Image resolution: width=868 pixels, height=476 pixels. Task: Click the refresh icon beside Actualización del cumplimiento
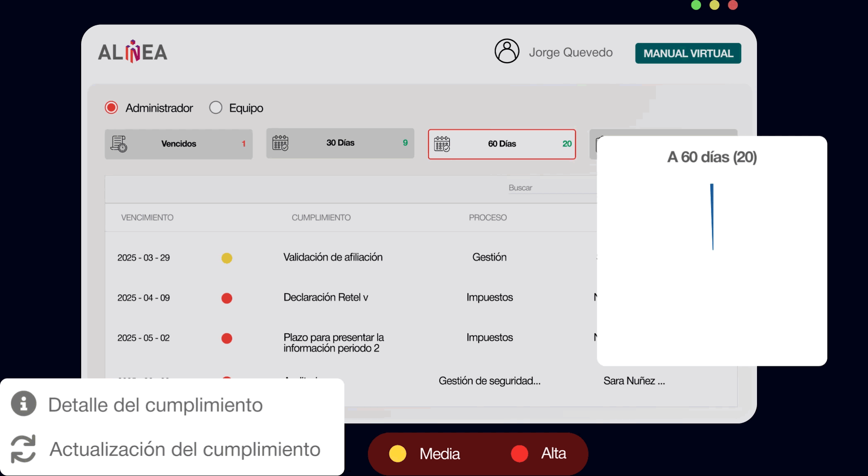click(x=23, y=450)
